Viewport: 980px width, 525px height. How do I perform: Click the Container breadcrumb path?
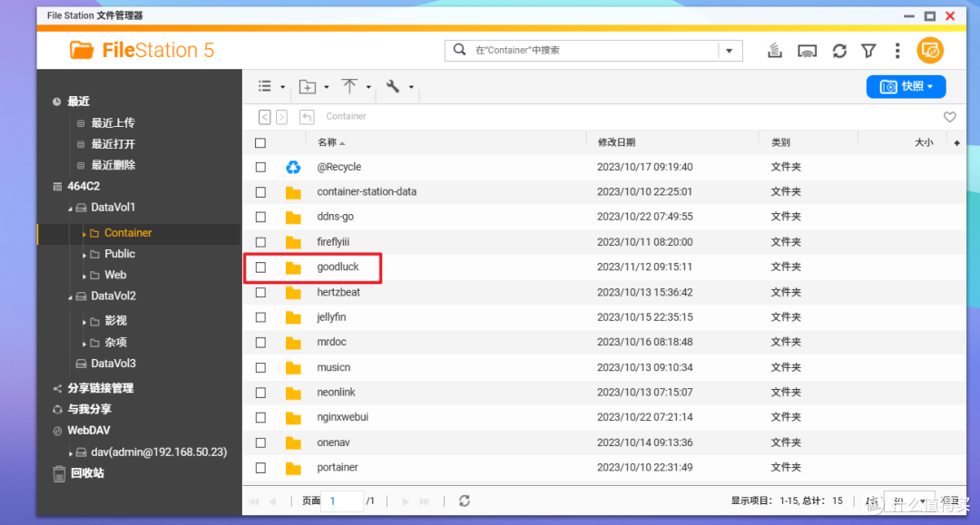[x=347, y=117]
